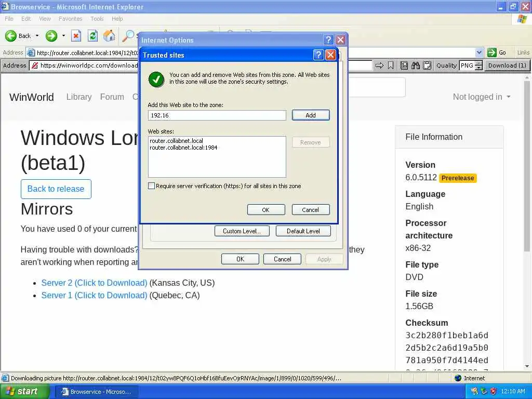Click the insecure lock icon before winworldpc URL
This screenshot has height=399, width=532.
click(x=35, y=65)
